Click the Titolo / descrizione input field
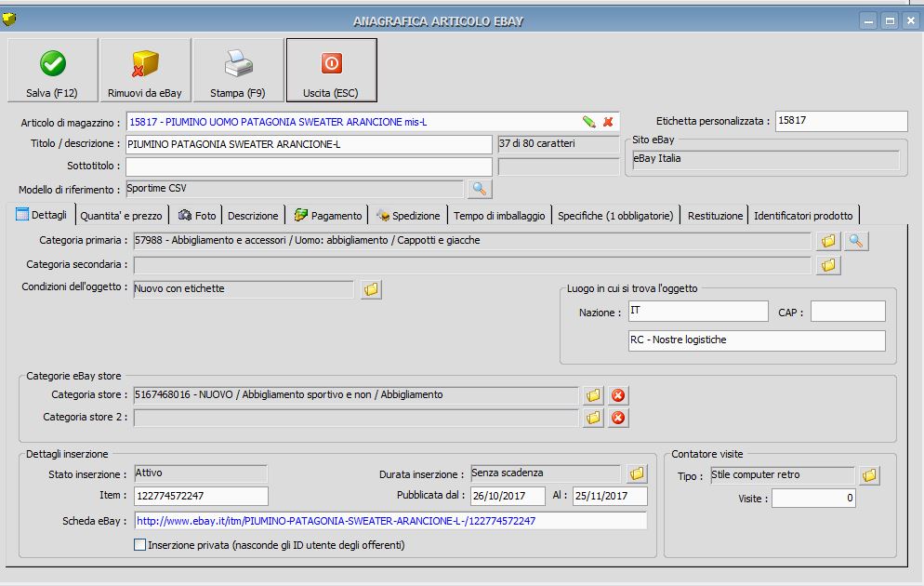Screen dimensions: 924x586 point(309,144)
